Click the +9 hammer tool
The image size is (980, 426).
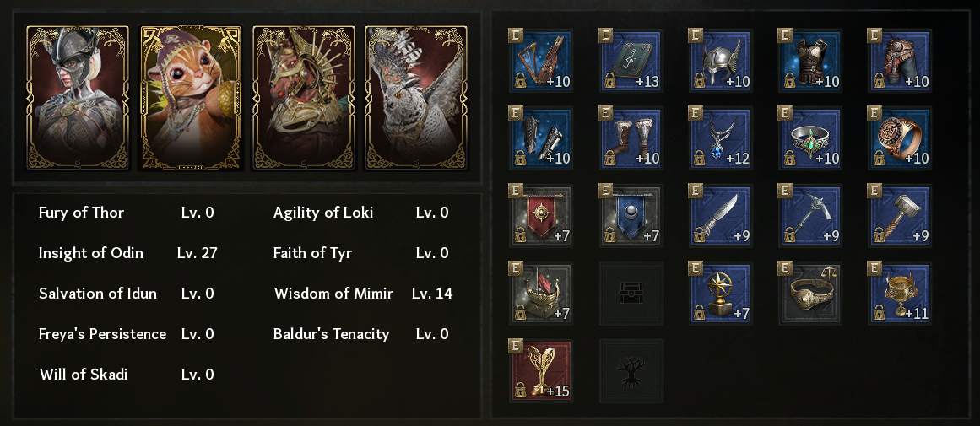click(901, 216)
